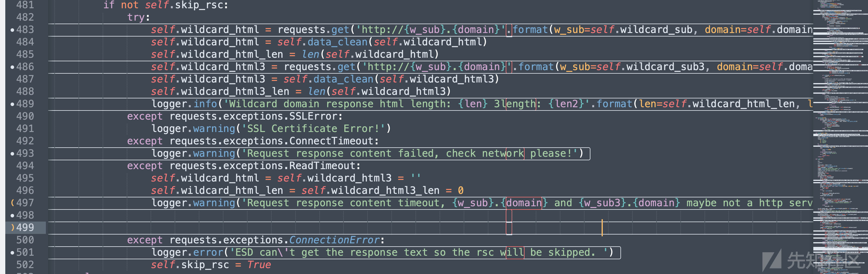
Task: Click the opening bracket marker at line 497
Action: [x=12, y=203]
